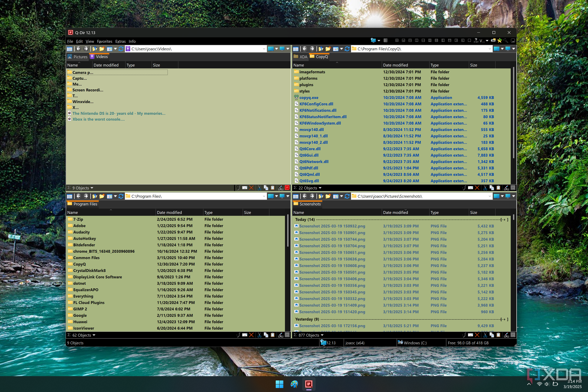The image size is (588, 392).
Task: Sort Program Files by Date modified column
Action: pyautogui.click(x=179, y=213)
